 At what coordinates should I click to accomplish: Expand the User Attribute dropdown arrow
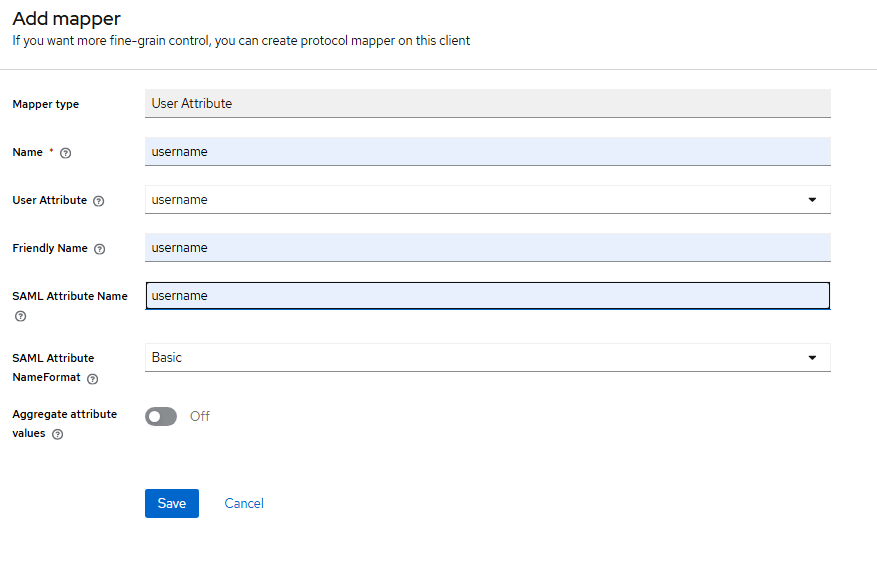pos(812,200)
